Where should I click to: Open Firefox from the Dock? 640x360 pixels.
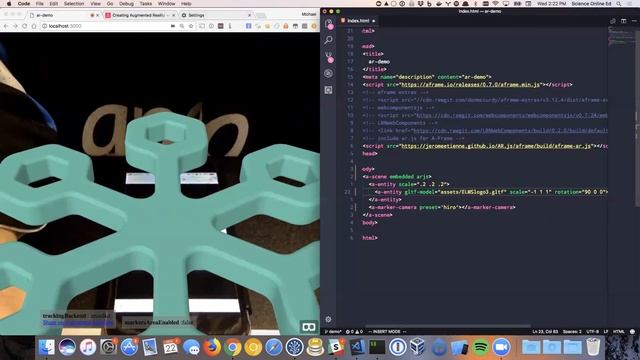pyautogui.click(x=212, y=347)
